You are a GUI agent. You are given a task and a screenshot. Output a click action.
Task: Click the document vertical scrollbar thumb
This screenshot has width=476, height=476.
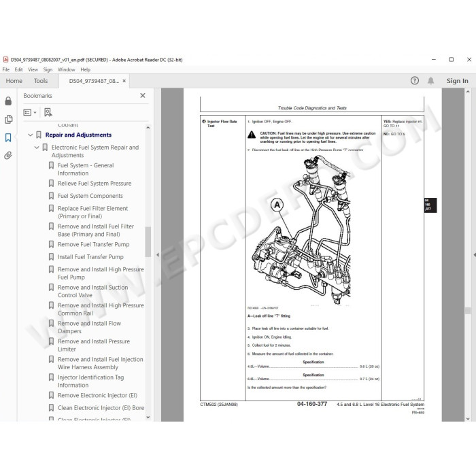click(x=468, y=311)
